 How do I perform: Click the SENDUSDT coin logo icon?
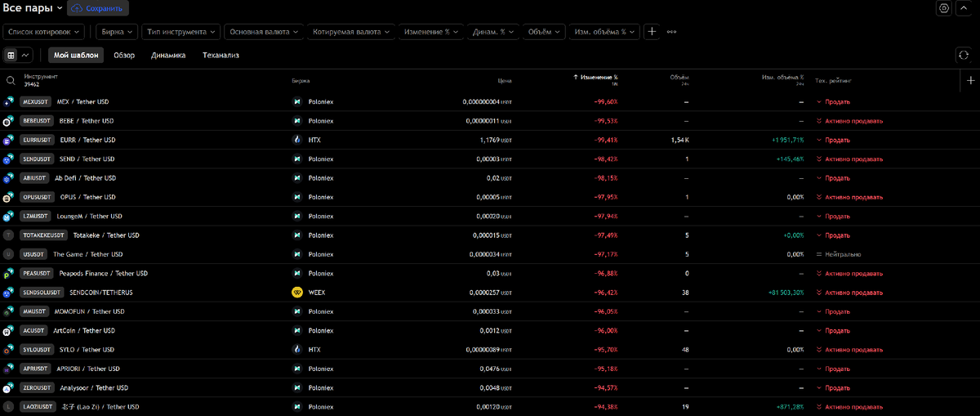click(x=9, y=159)
